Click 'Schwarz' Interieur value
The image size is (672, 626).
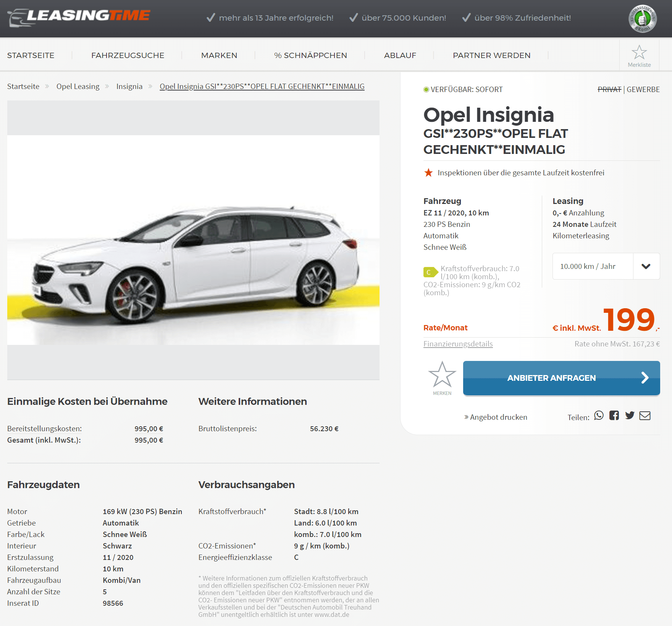tap(117, 546)
